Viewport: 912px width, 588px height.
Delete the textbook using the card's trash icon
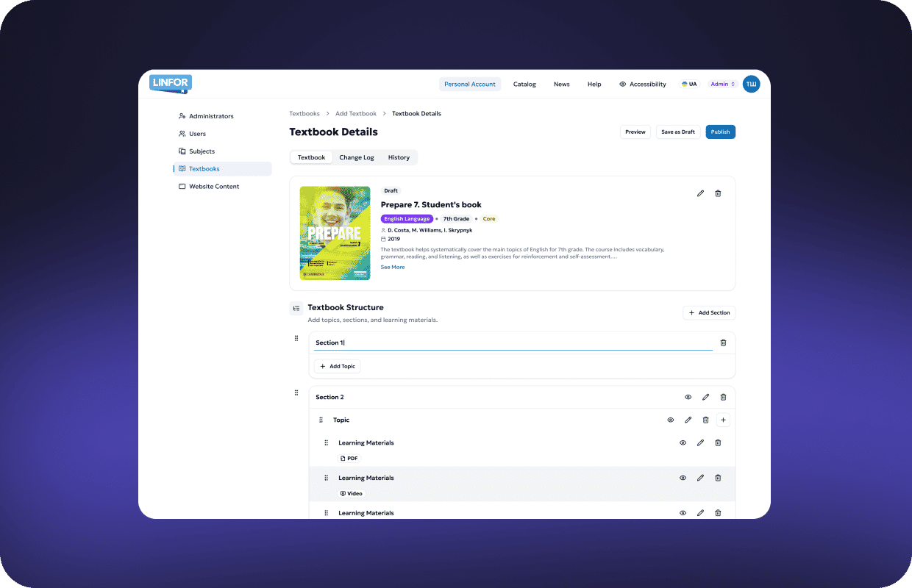718,193
